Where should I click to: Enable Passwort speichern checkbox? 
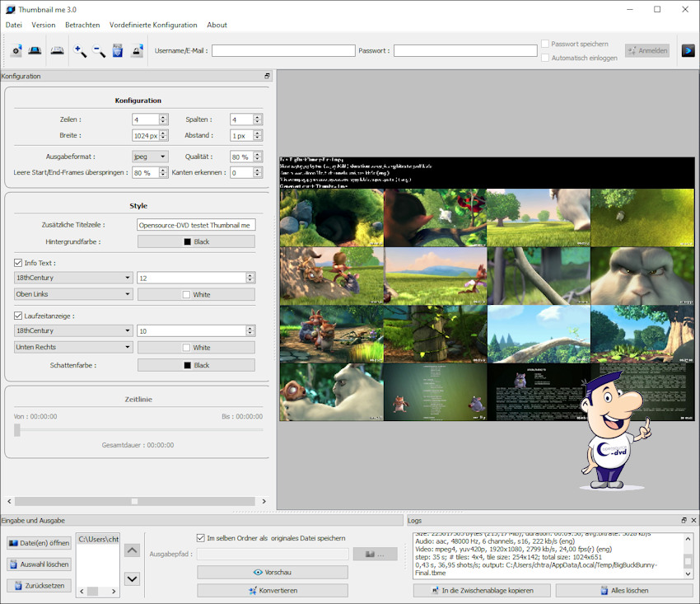[545, 44]
